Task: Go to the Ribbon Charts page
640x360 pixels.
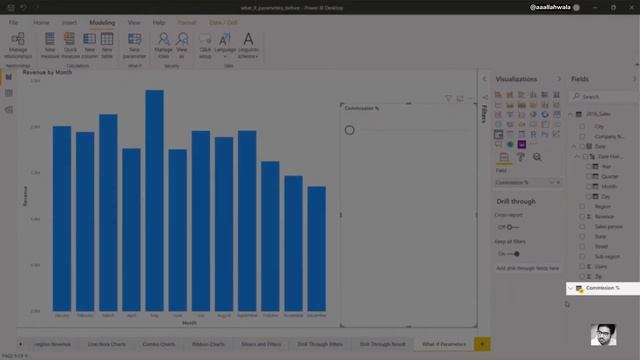Action: pos(208,344)
